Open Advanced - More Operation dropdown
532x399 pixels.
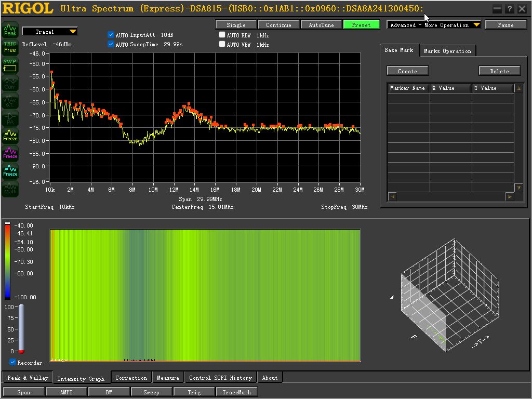click(434, 25)
